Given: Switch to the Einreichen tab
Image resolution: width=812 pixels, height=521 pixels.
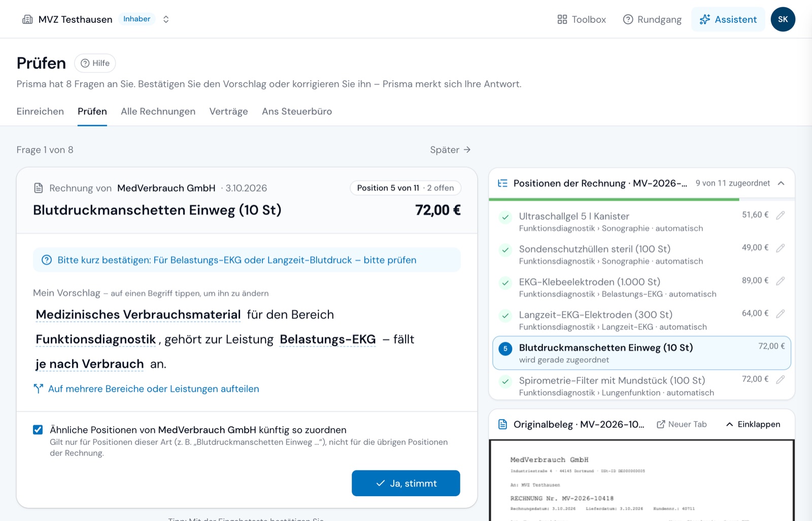Looking at the screenshot, I should click(40, 111).
